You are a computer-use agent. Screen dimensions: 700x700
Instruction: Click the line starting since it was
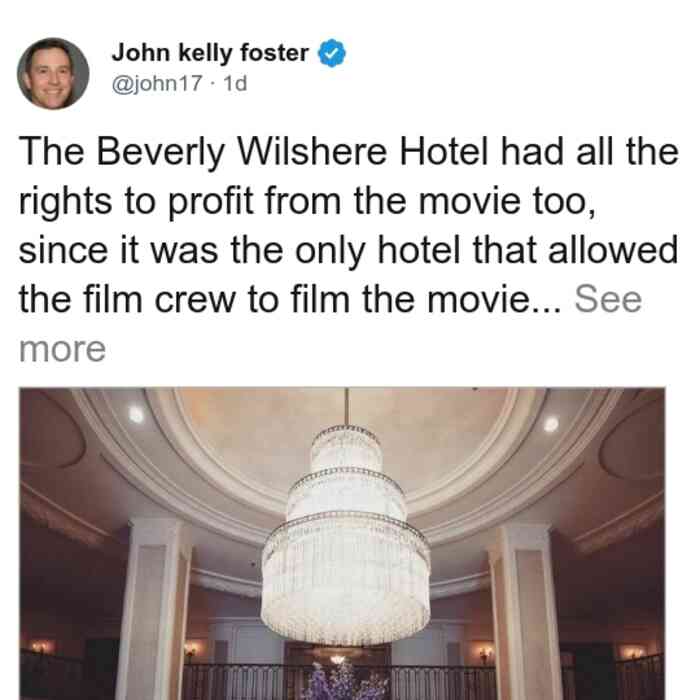click(348, 251)
